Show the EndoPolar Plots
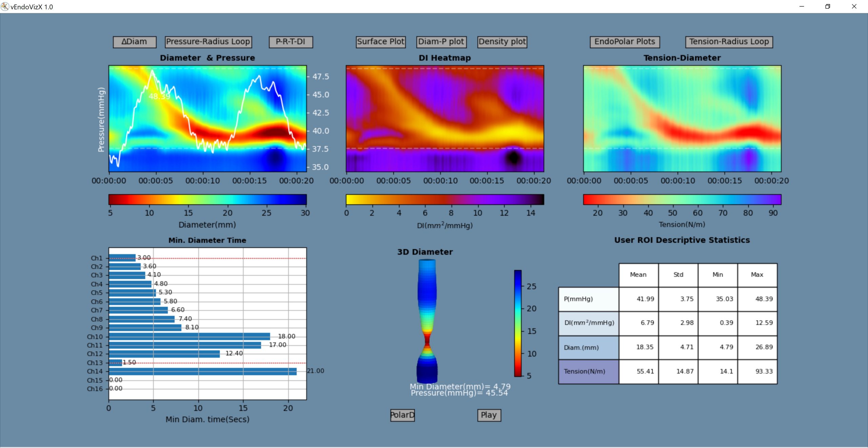Viewport: 868px width, 448px height. pos(625,42)
